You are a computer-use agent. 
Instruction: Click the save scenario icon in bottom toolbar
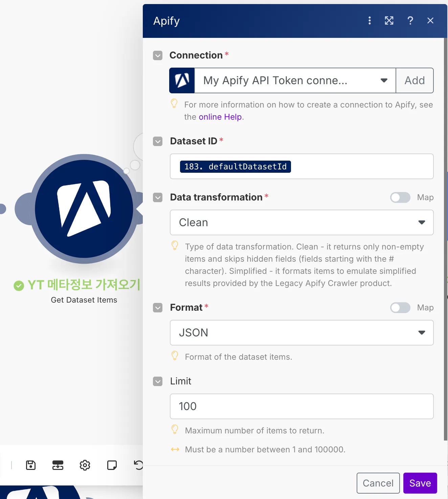click(31, 465)
